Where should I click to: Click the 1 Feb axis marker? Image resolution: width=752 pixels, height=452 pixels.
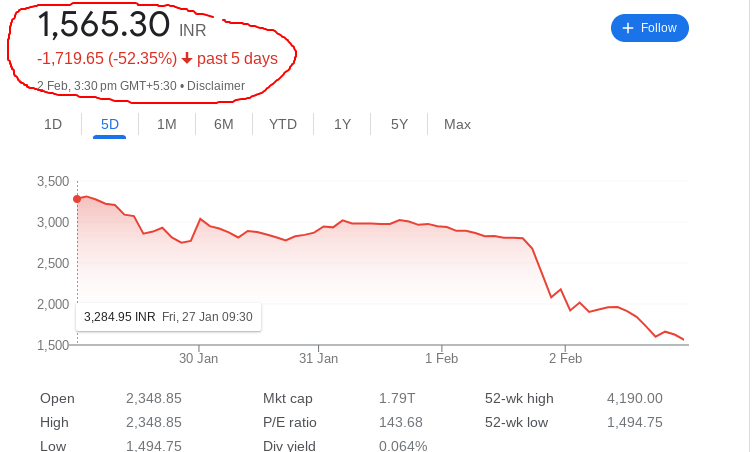(442, 358)
